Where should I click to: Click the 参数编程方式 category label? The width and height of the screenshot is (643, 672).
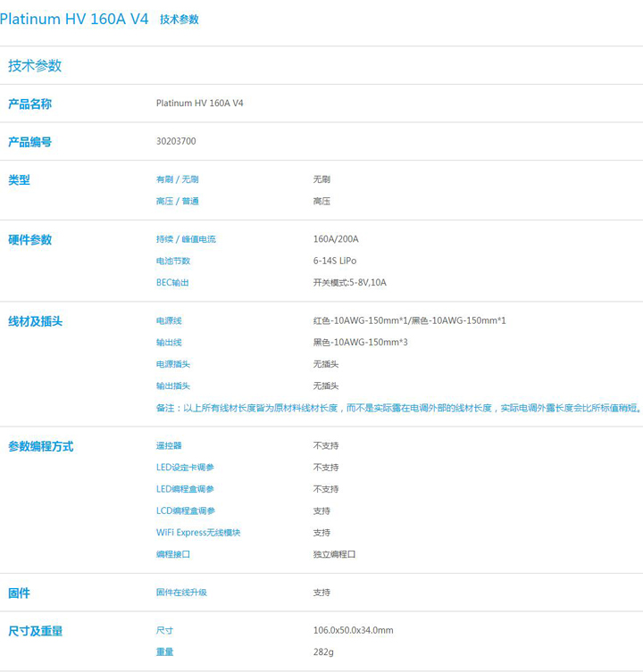pyautogui.click(x=40, y=446)
